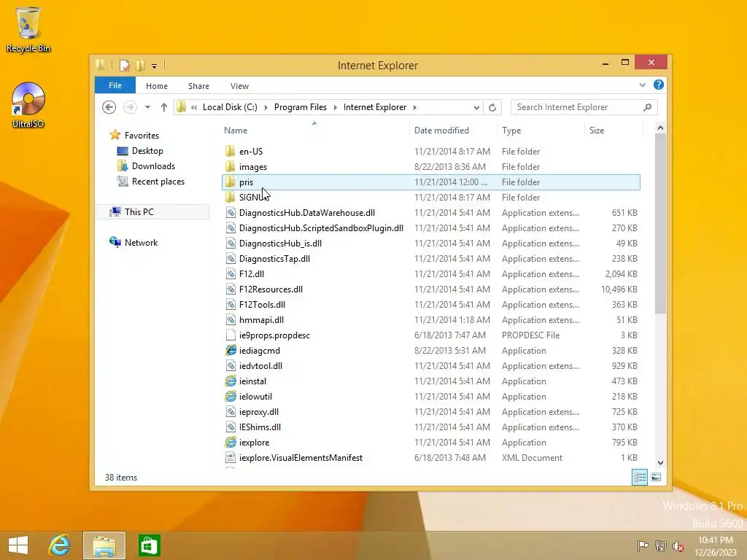Click Properties quick access toolbar icon
The image size is (747, 560).
click(x=124, y=65)
